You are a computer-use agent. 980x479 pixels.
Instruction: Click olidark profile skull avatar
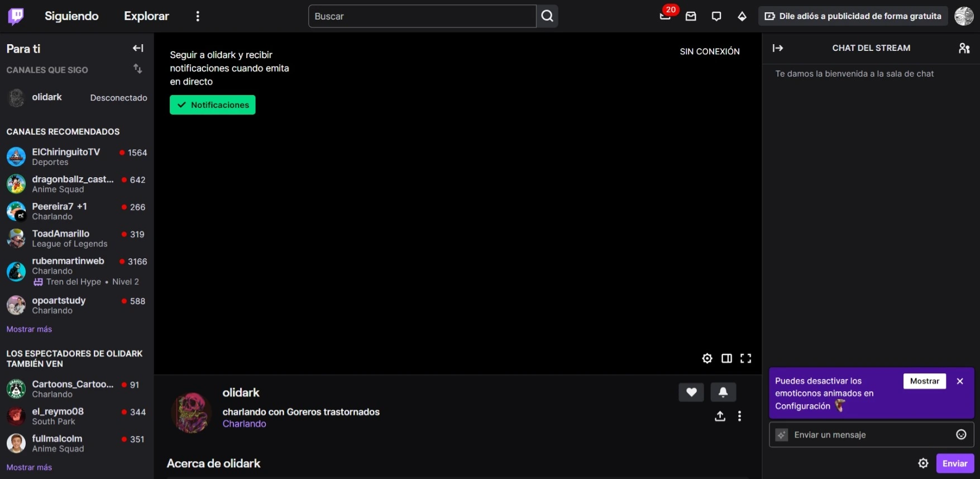click(192, 413)
